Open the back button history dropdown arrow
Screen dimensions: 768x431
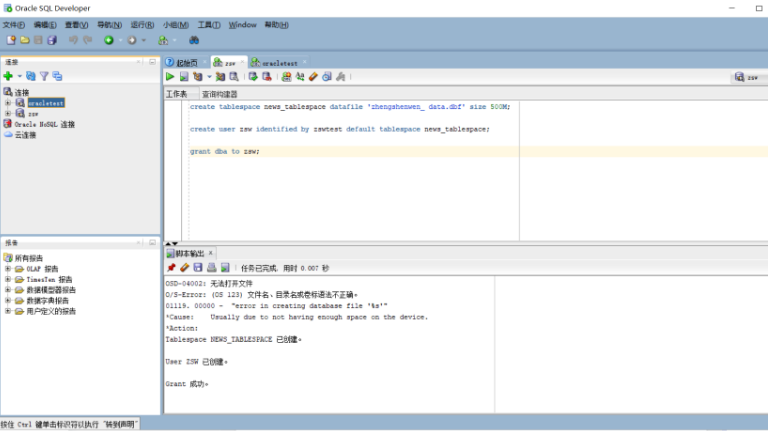120,40
